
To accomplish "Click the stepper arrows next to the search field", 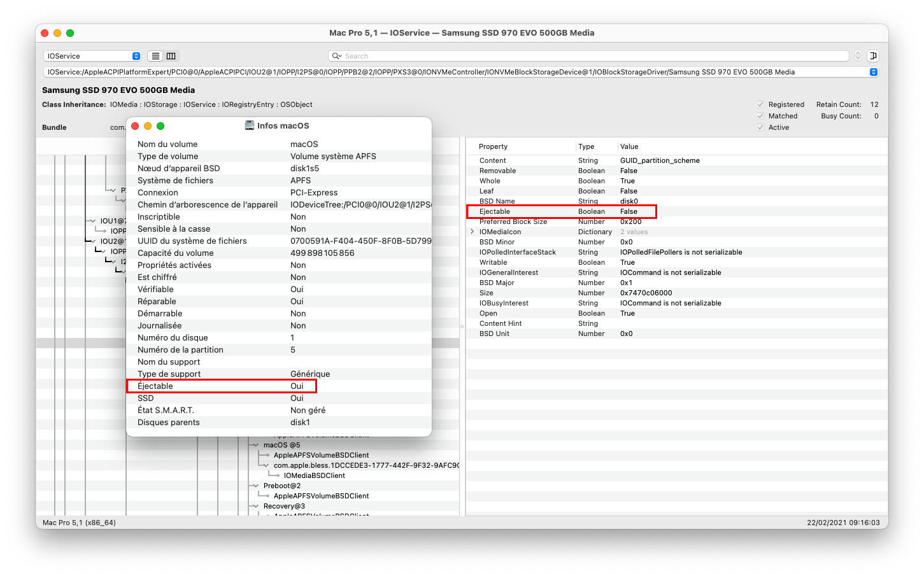I will pos(858,56).
